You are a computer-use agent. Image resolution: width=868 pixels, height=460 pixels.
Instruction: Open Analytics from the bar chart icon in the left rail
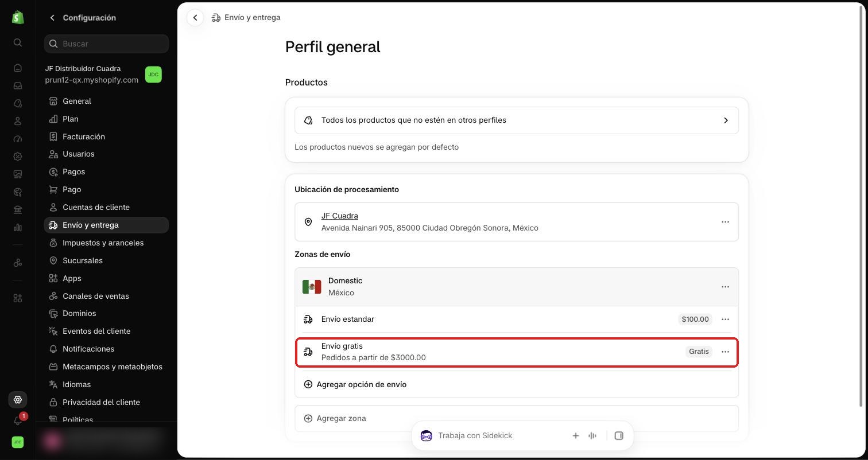18,228
